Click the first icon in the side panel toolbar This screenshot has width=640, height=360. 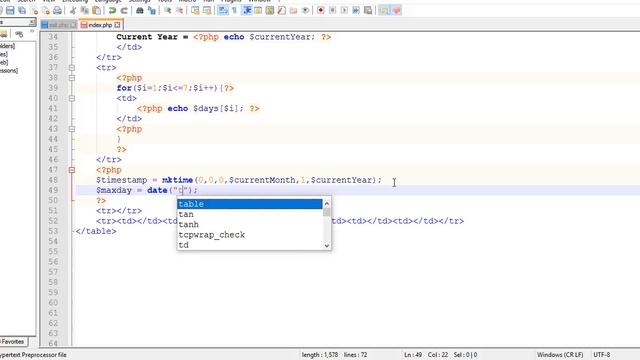[4, 33]
